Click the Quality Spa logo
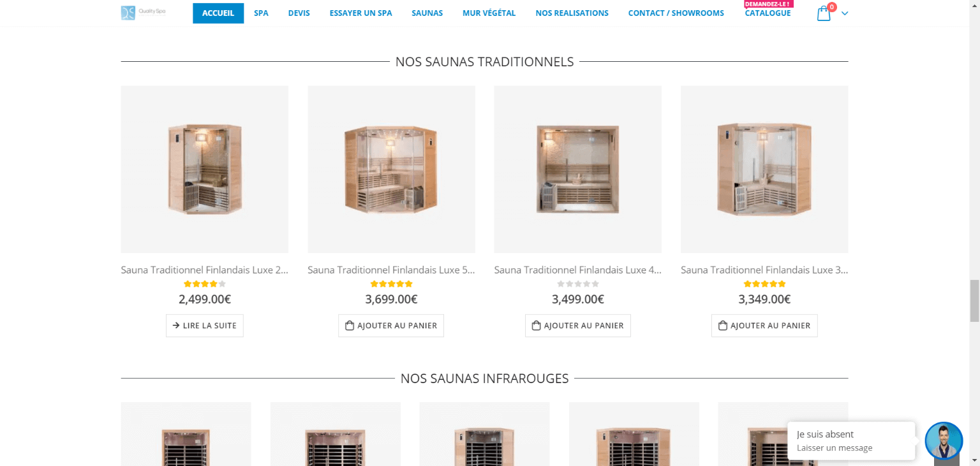 [144, 13]
